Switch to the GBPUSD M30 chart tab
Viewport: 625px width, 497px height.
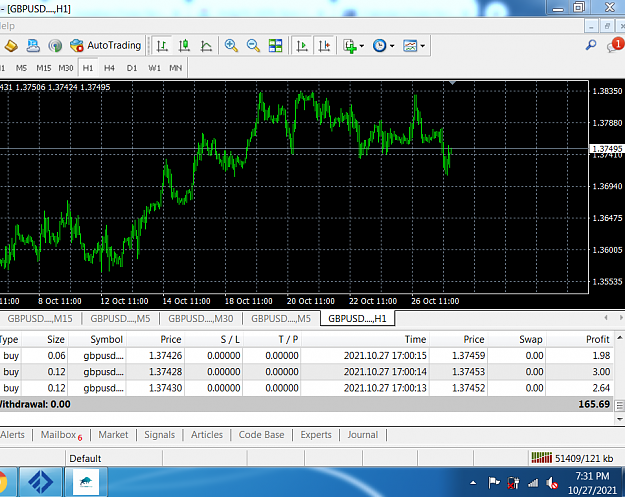tap(200, 318)
